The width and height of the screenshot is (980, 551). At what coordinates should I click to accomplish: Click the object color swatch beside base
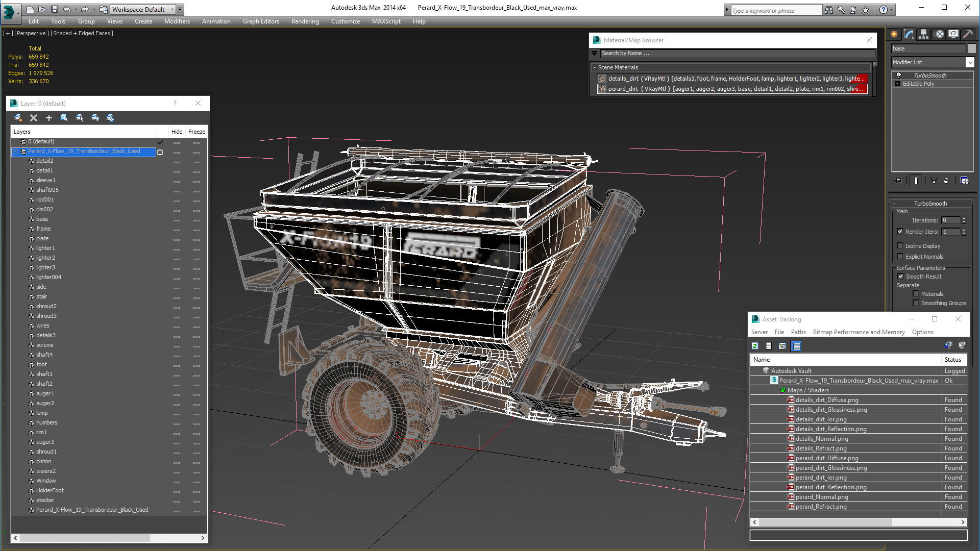click(x=972, y=48)
